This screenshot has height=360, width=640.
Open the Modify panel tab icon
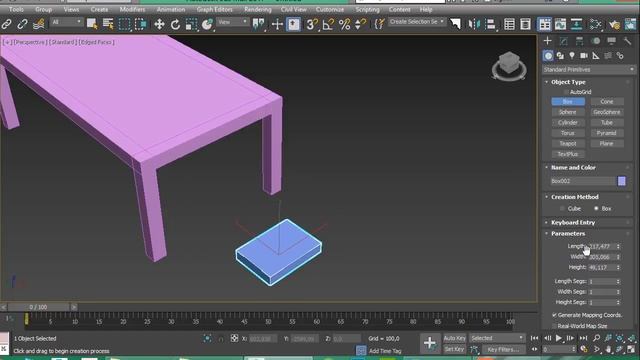[x=564, y=41]
